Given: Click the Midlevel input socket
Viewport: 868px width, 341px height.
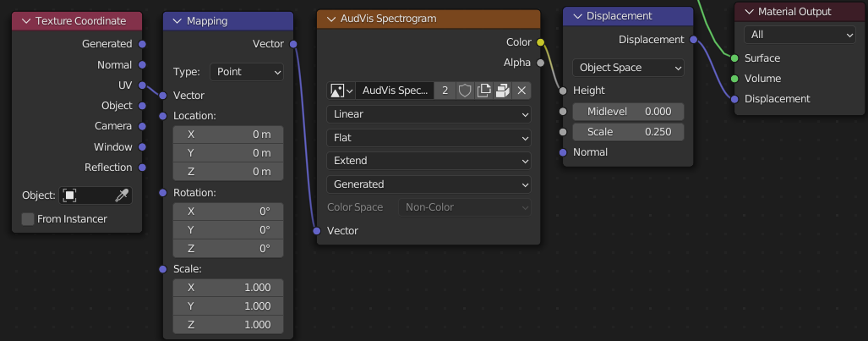Looking at the screenshot, I should [563, 112].
